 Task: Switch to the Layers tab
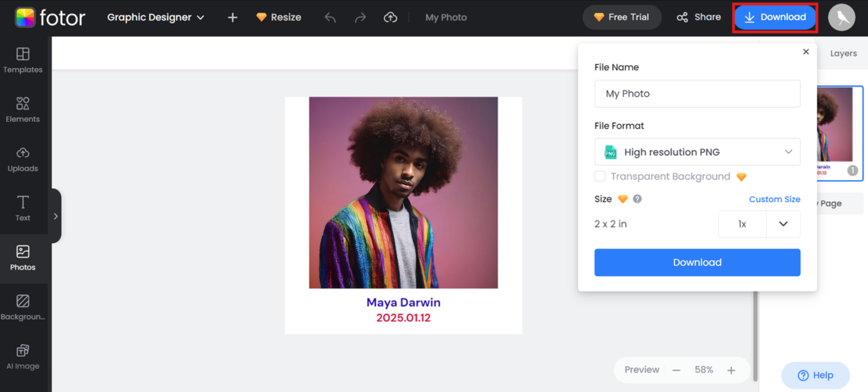843,53
